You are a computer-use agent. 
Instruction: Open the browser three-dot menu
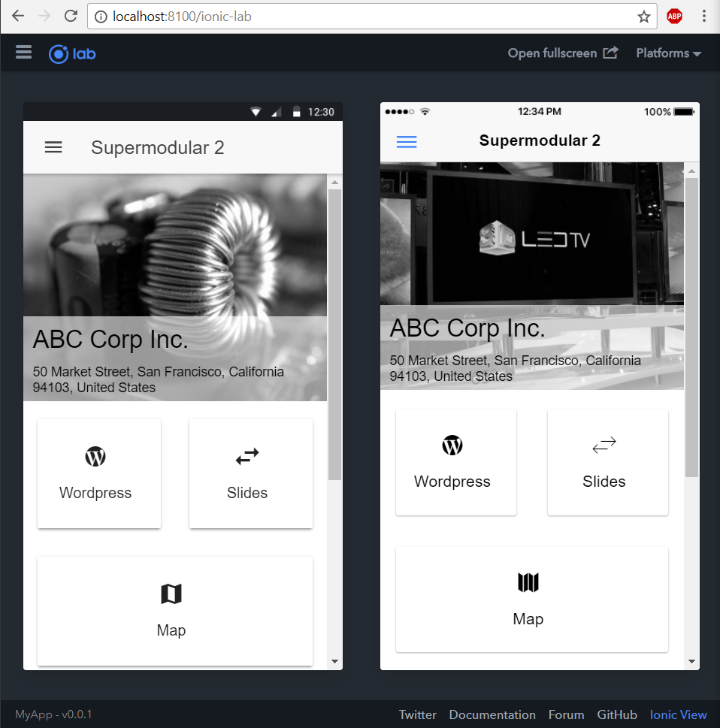click(704, 17)
